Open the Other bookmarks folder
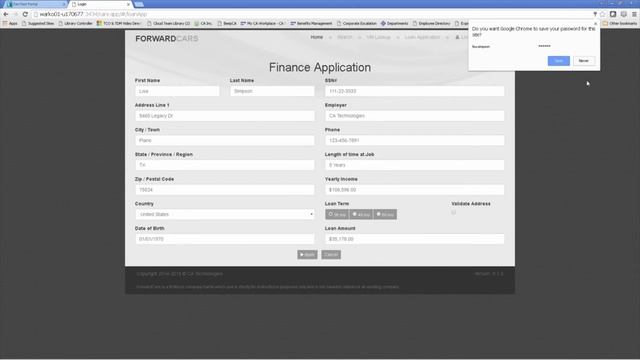Viewport: 640px width, 360px height. (620, 23)
